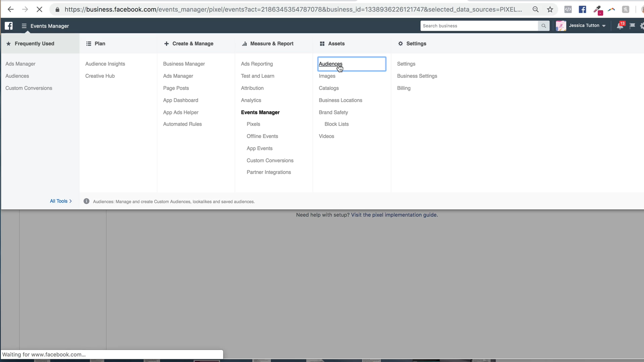This screenshot has height=362, width=644.
Task: Click the flag pages icon in top bar
Action: (x=632, y=25)
